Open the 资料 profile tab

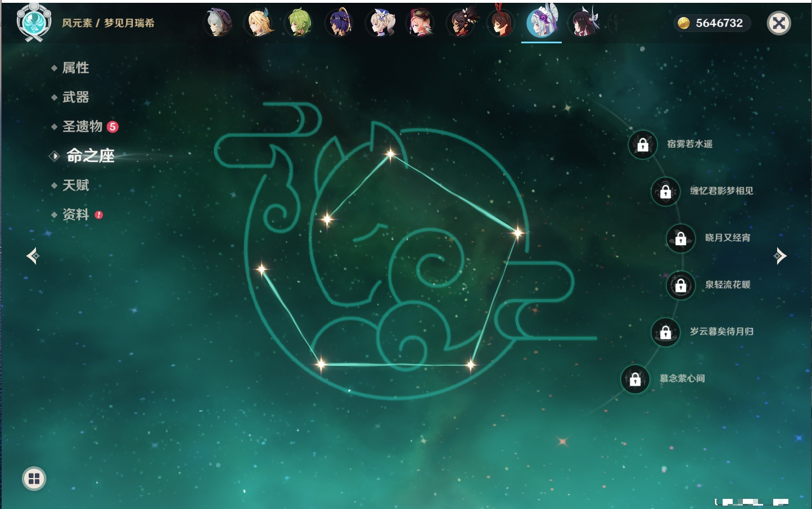coord(75,214)
